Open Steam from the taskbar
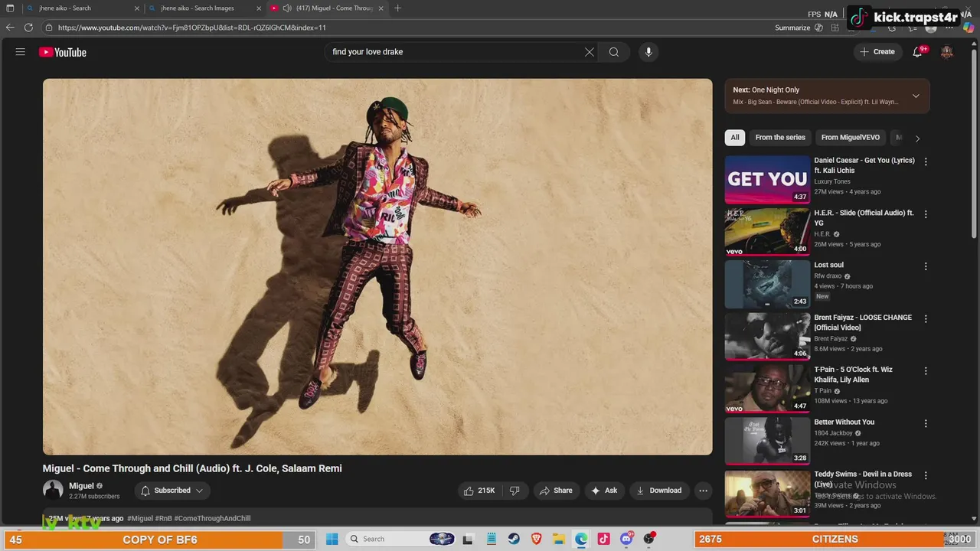Screen dimensions: 980x551 pyautogui.click(x=514, y=539)
